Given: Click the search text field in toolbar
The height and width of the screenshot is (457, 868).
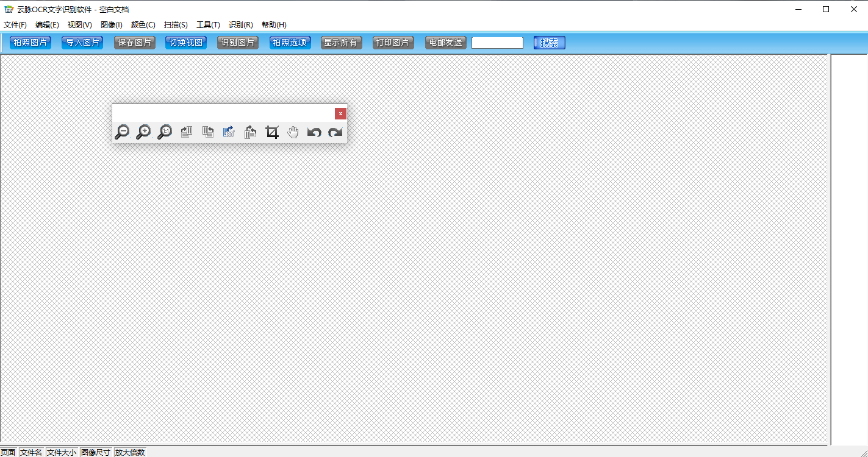Looking at the screenshot, I should 497,43.
